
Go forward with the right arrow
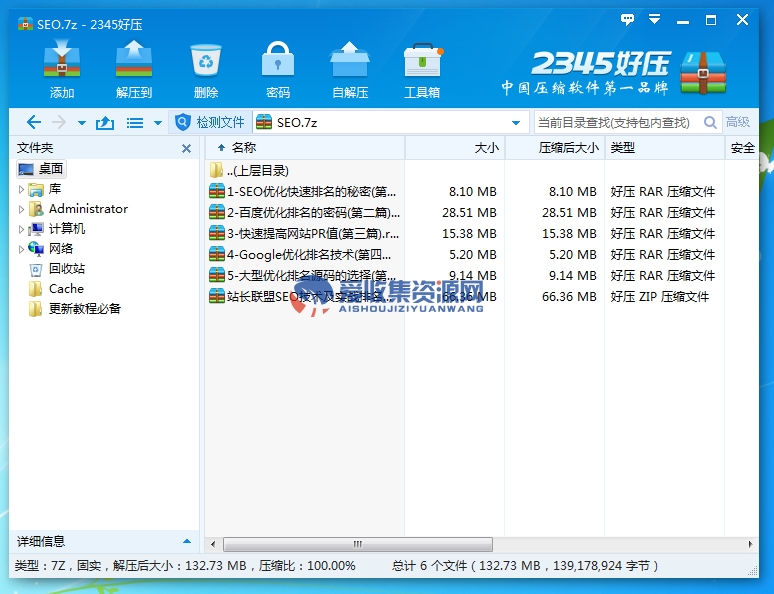(x=59, y=122)
